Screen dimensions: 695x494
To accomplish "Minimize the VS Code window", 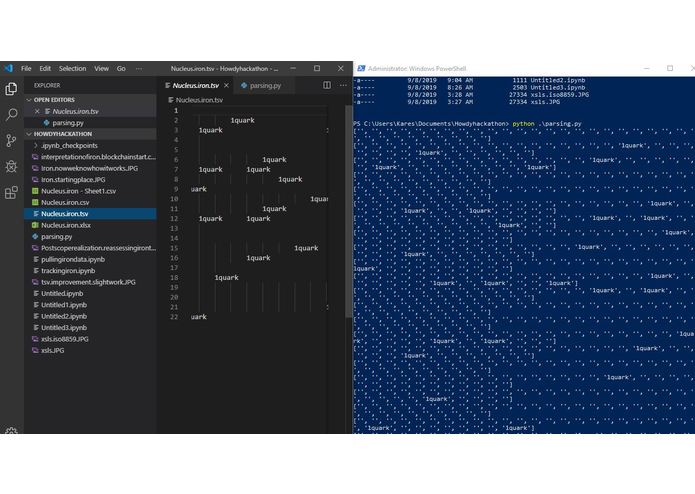I will [293, 68].
